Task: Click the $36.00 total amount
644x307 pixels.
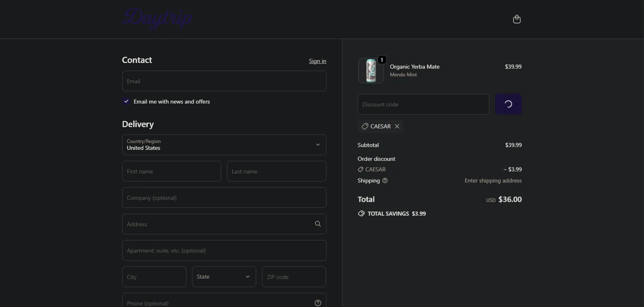Action: pos(510,199)
